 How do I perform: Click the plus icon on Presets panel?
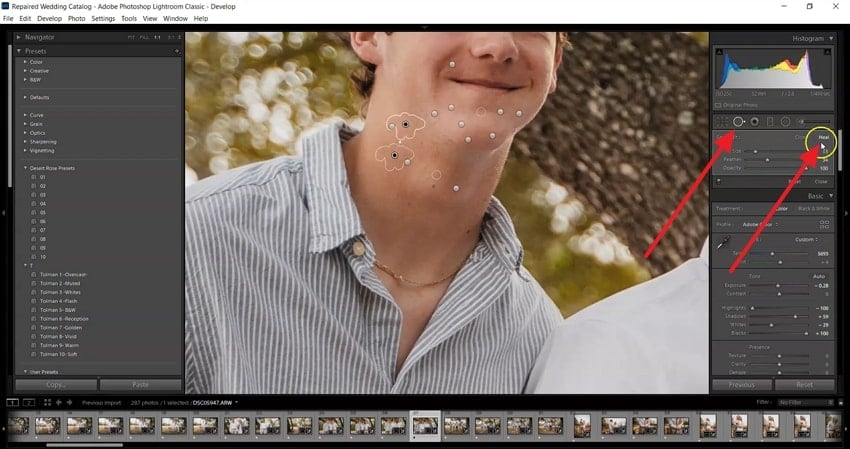coord(177,51)
